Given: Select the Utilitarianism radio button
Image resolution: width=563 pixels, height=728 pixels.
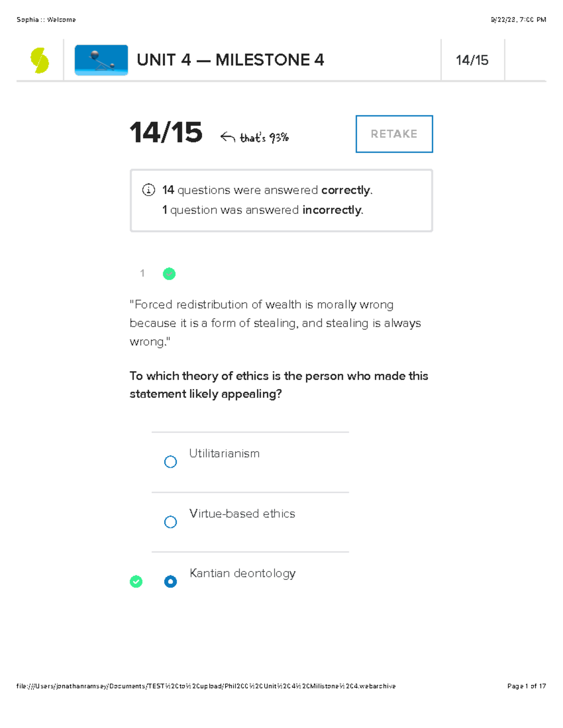Looking at the screenshot, I should [170, 462].
